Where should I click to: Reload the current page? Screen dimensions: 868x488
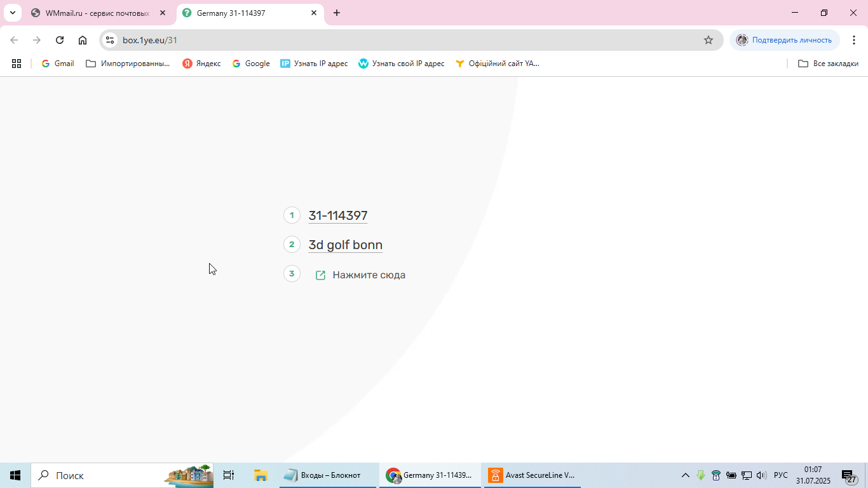pyautogui.click(x=60, y=40)
